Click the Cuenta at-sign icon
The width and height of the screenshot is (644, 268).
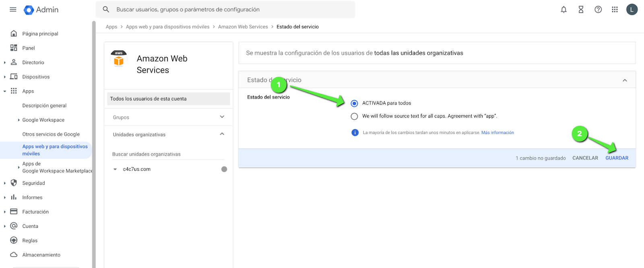14,226
